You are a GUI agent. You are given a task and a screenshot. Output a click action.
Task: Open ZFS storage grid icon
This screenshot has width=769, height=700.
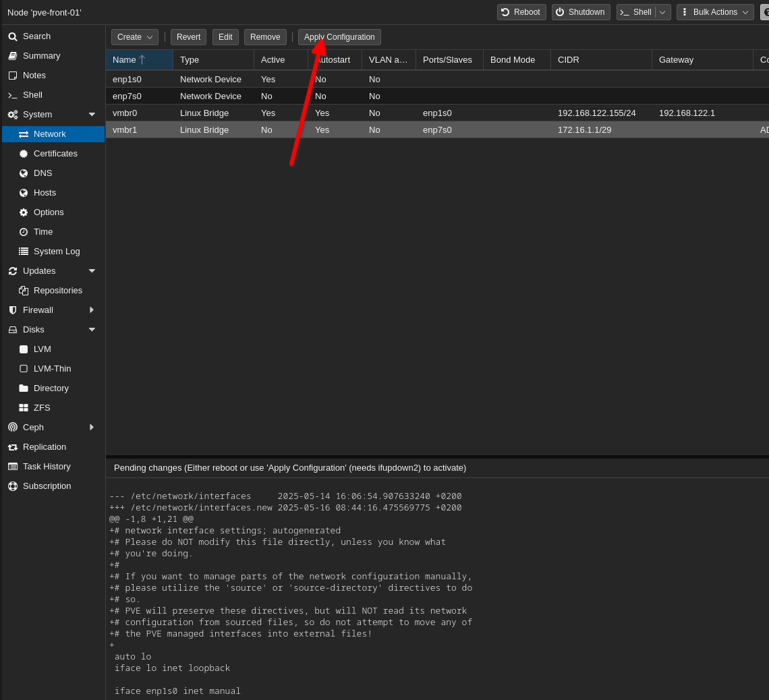click(24, 408)
